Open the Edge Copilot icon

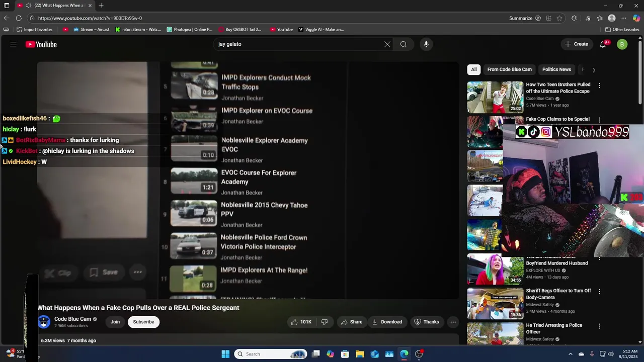636,18
